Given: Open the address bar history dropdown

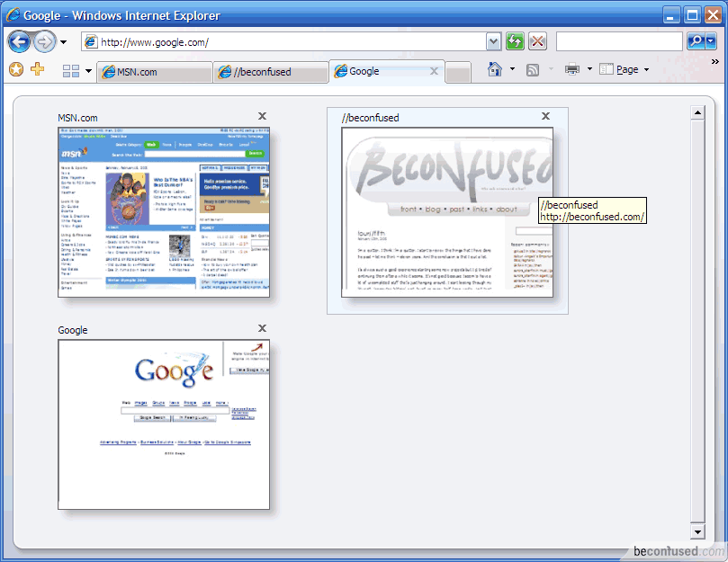Looking at the screenshot, I should click(493, 41).
